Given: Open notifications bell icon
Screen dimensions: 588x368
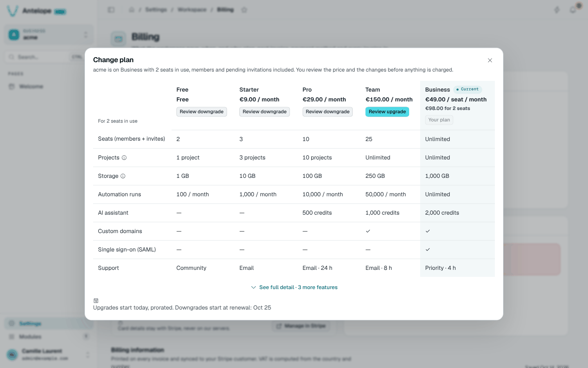Looking at the screenshot, I should point(573,10).
